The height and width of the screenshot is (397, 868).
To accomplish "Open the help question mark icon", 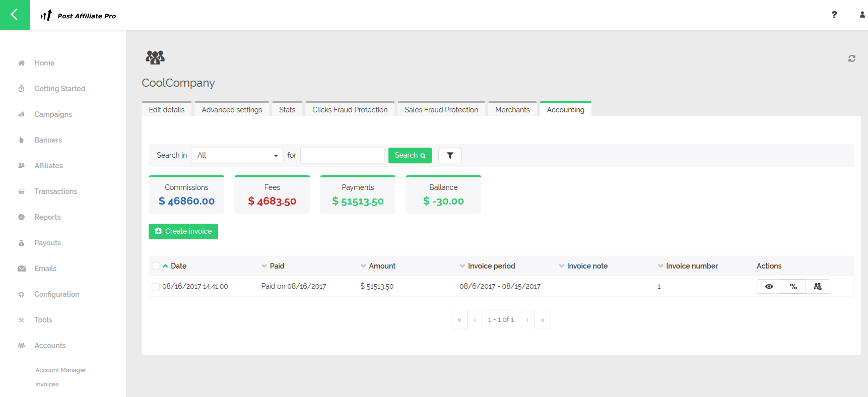I will pyautogui.click(x=834, y=15).
